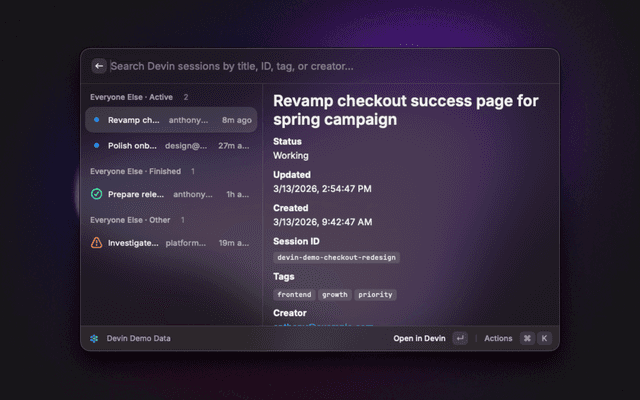The width and height of the screenshot is (640, 400).
Task: Click the blue status dot on Revamp session
Action: 96,120
